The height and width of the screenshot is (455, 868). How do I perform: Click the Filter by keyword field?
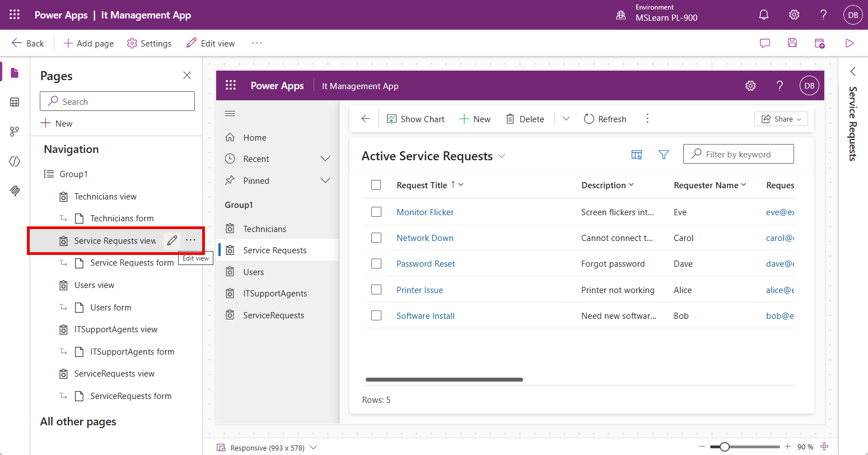click(x=738, y=154)
